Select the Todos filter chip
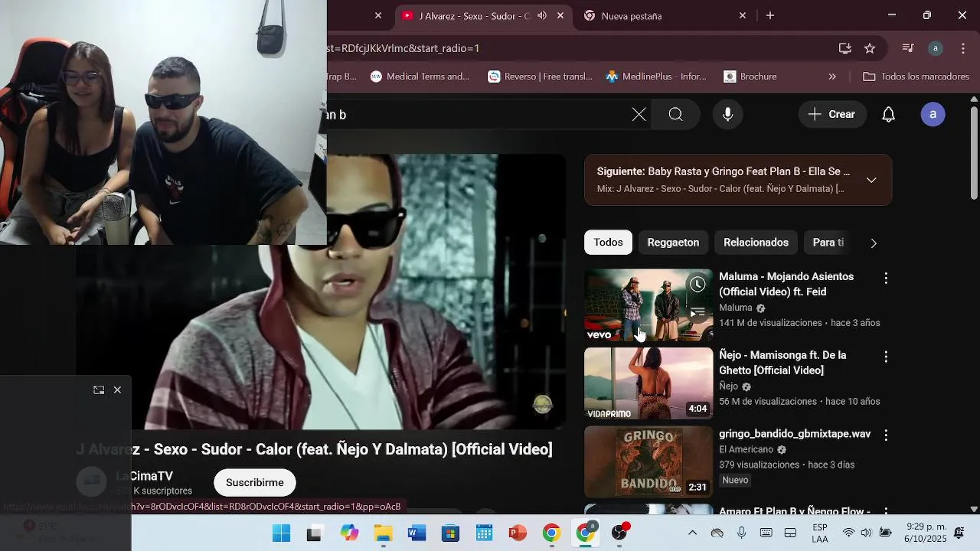 click(608, 243)
